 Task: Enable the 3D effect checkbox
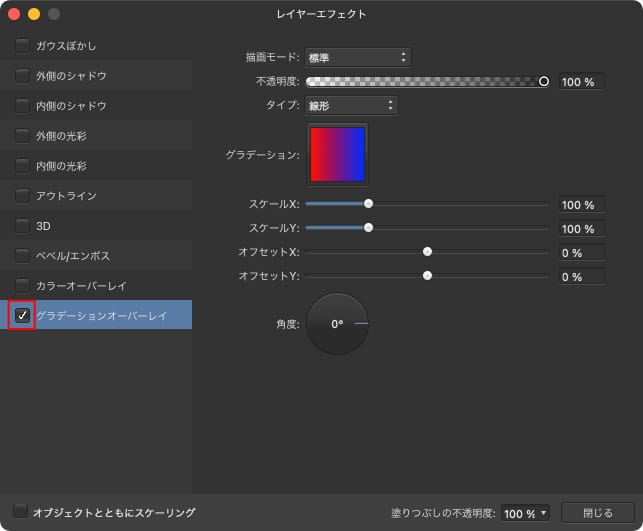(22, 226)
